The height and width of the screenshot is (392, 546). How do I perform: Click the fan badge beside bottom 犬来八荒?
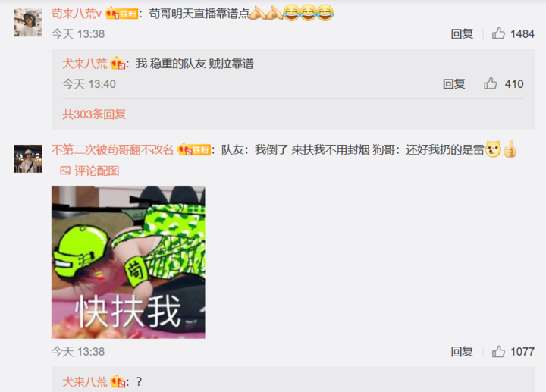[118, 382]
